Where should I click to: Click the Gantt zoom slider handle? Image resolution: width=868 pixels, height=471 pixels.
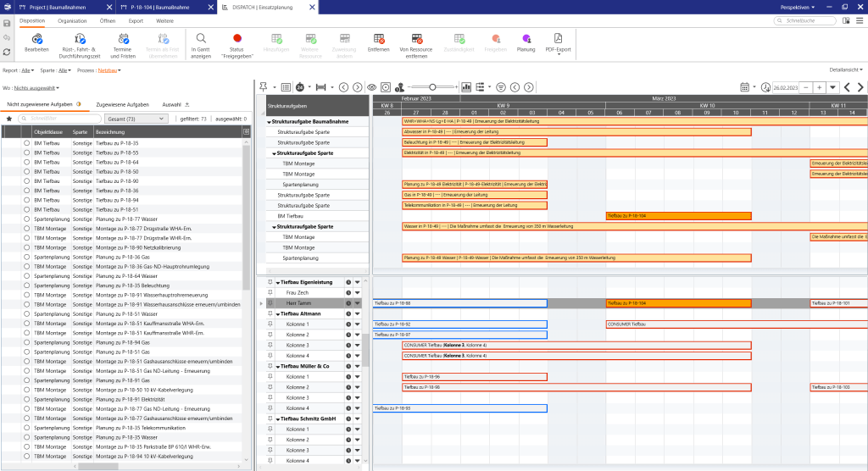point(432,86)
